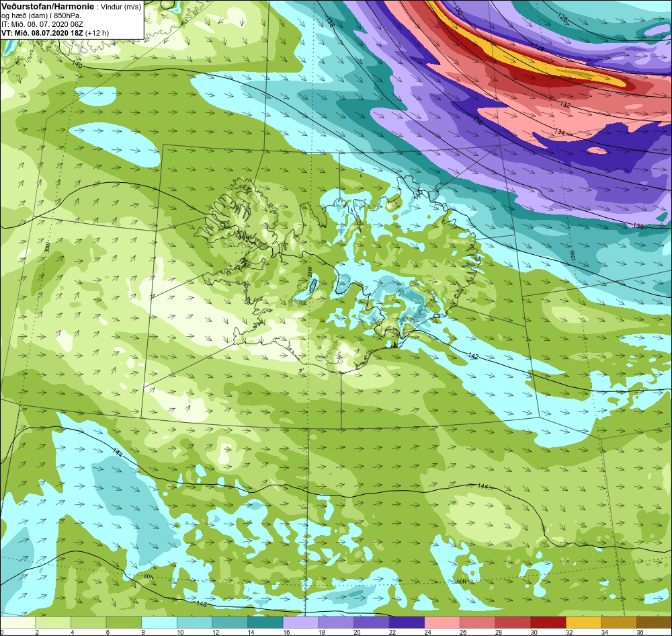Select the legend scale value 36
Viewport: 672px width, 636px height.
click(x=640, y=632)
